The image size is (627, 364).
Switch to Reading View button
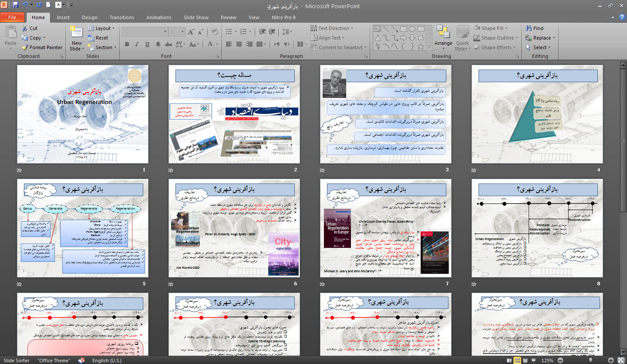(525, 361)
